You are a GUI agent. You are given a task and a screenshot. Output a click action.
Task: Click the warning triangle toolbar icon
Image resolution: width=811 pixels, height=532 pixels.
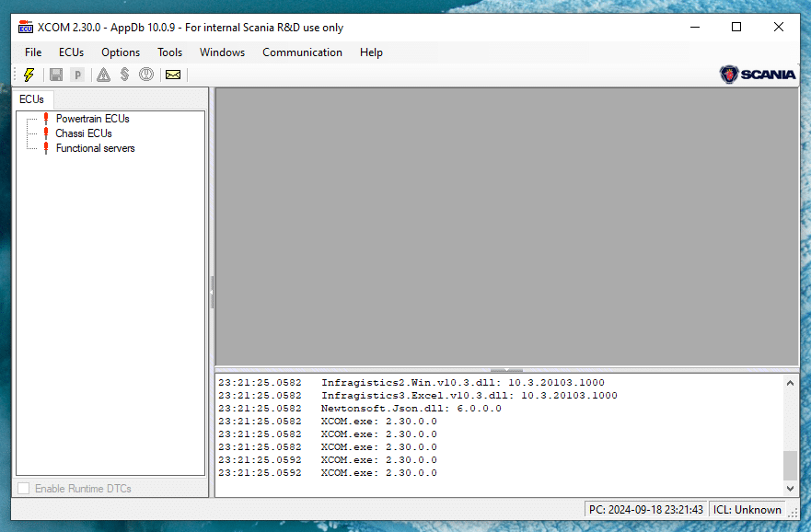[x=104, y=75]
